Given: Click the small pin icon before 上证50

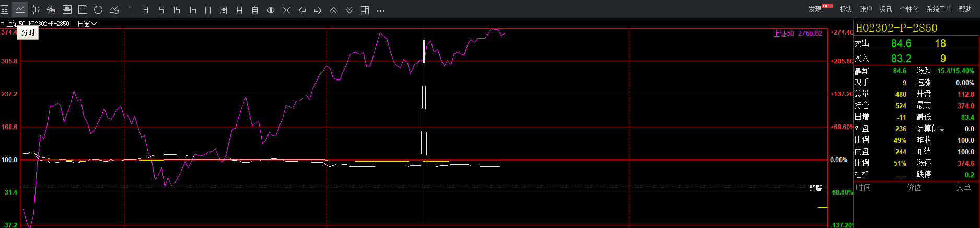Looking at the screenshot, I should [x=3, y=24].
